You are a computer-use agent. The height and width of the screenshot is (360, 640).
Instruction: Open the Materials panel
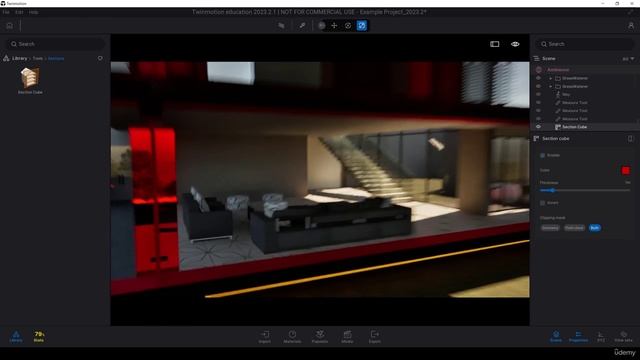pyautogui.click(x=292, y=337)
